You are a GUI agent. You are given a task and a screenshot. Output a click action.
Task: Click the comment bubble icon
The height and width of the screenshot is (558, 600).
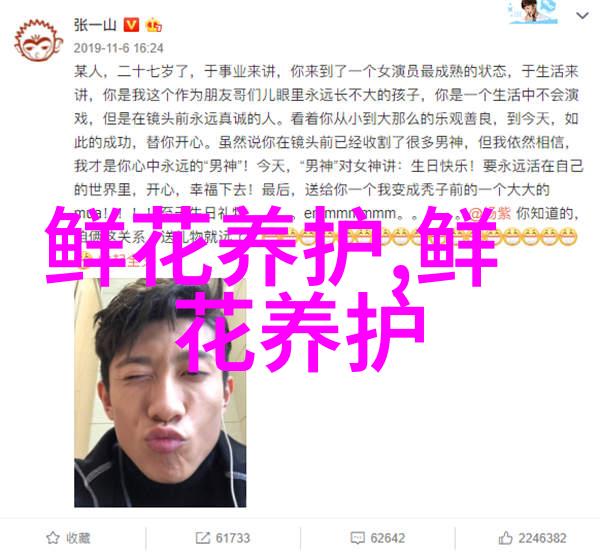357,538
